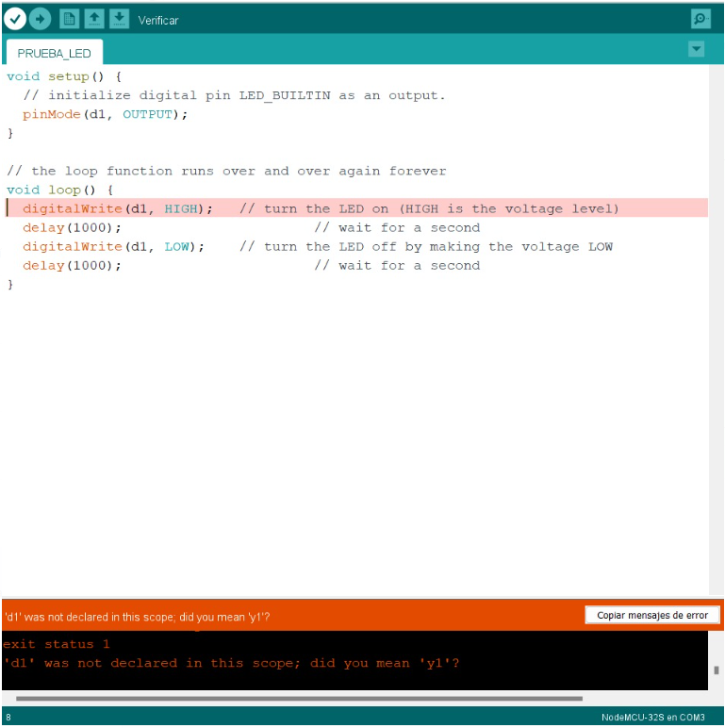Click the Verify checkmark icon

[15, 18]
